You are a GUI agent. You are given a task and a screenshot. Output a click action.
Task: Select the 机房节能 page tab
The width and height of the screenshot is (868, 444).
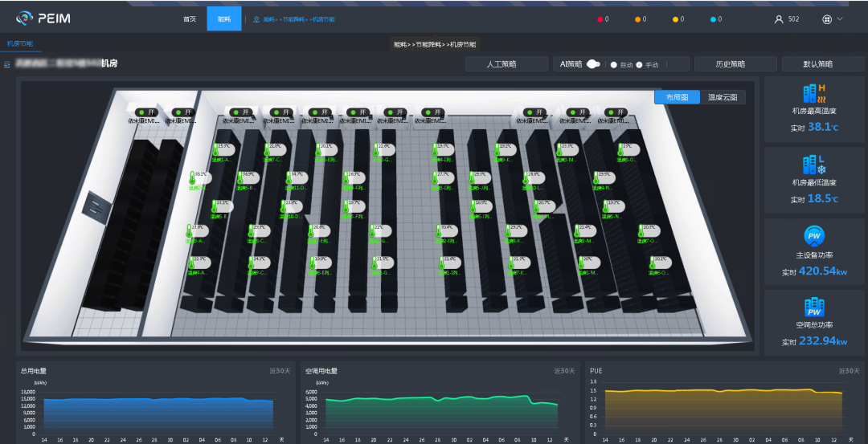tap(22, 44)
